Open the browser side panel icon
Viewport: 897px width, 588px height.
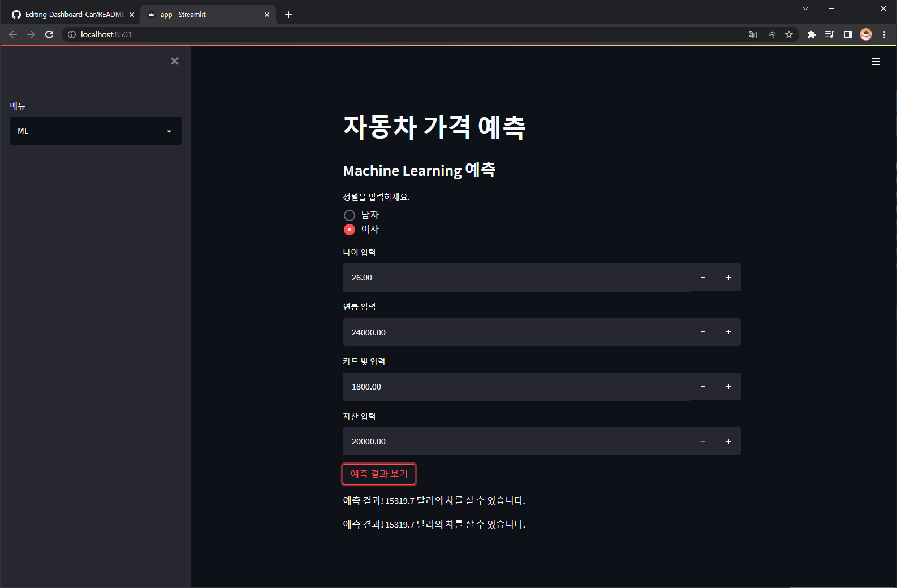848,34
